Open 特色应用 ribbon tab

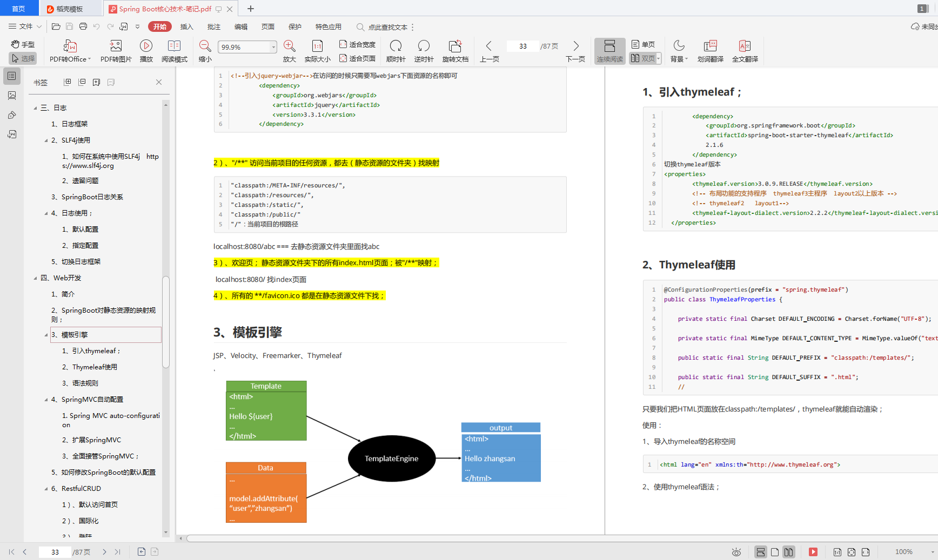pyautogui.click(x=329, y=26)
